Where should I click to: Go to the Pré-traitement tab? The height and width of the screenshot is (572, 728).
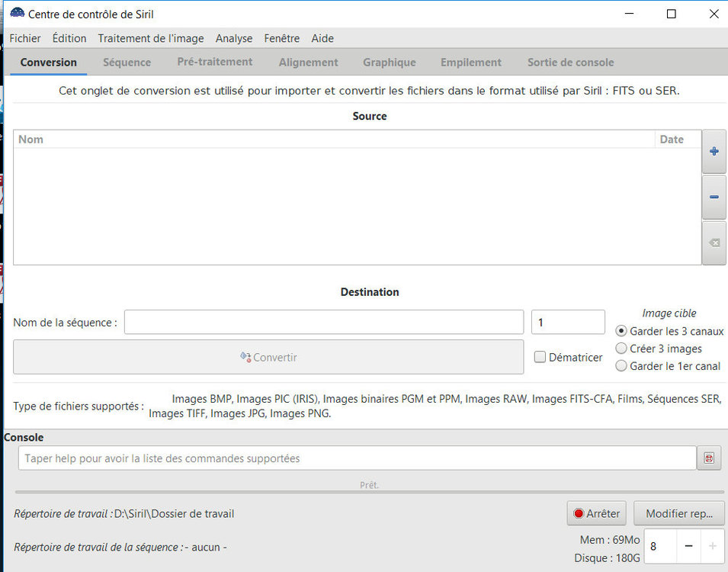coord(215,62)
